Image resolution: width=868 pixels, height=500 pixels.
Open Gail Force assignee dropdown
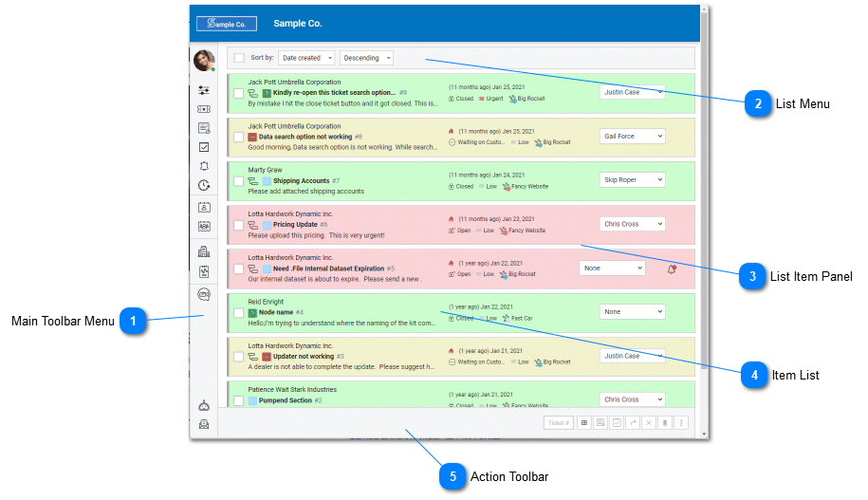pyautogui.click(x=632, y=137)
